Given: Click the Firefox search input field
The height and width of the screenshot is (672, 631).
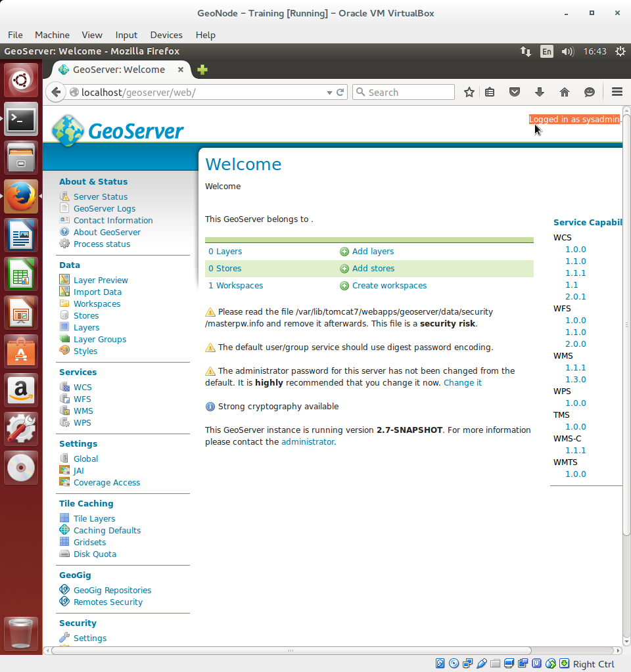Looking at the screenshot, I should point(403,92).
